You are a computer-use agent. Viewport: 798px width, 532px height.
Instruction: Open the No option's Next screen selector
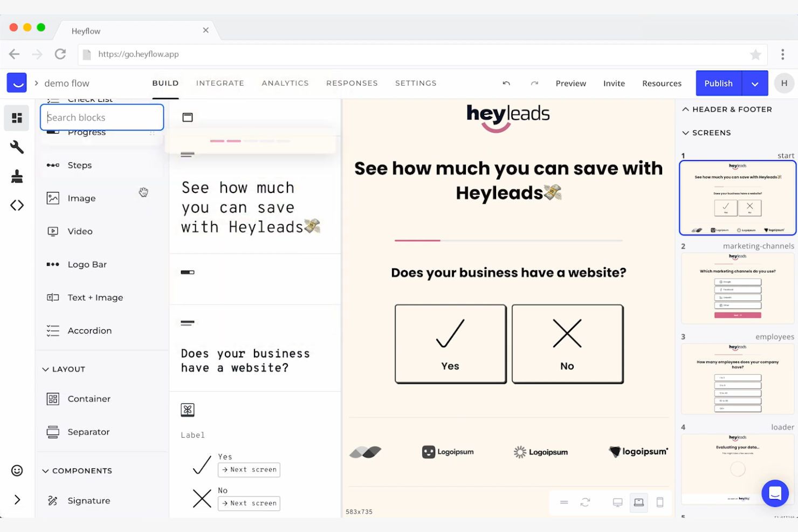tap(249, 503)
